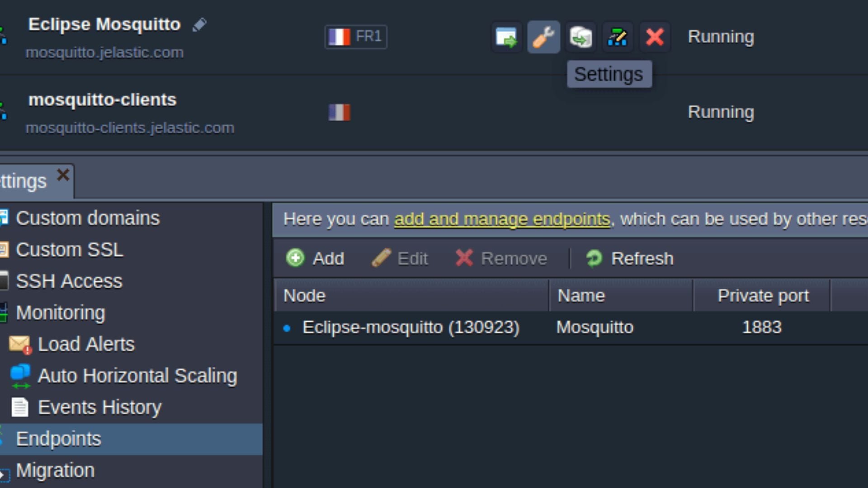868x488 pixels.
Task: Select the Eclipse-mosquitto (130923) row
Action: coord(571,328)
